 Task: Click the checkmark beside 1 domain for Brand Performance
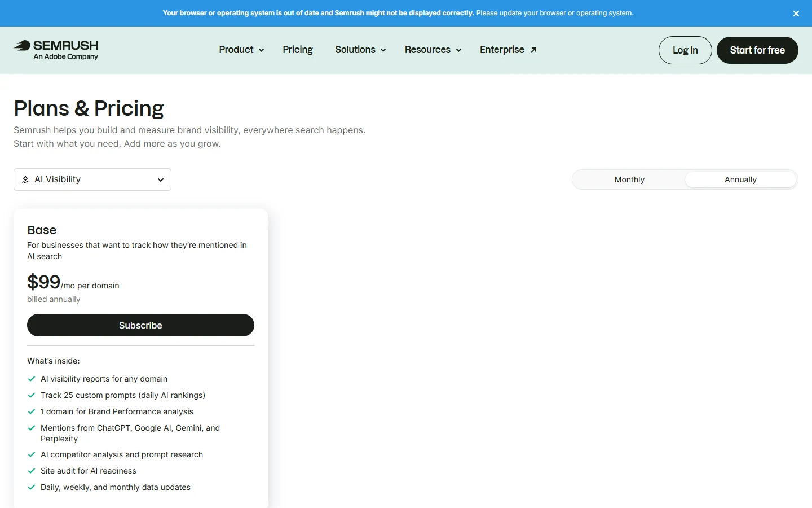32,411
